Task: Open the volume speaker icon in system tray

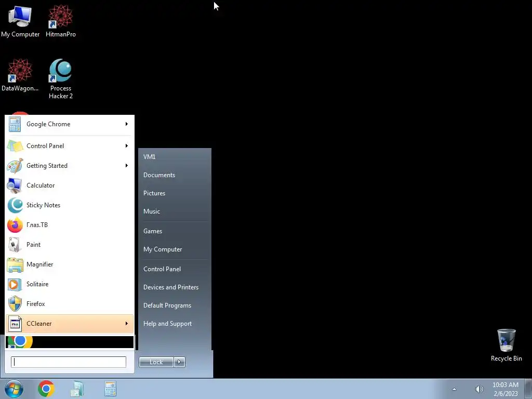Action: coord(479,389)
